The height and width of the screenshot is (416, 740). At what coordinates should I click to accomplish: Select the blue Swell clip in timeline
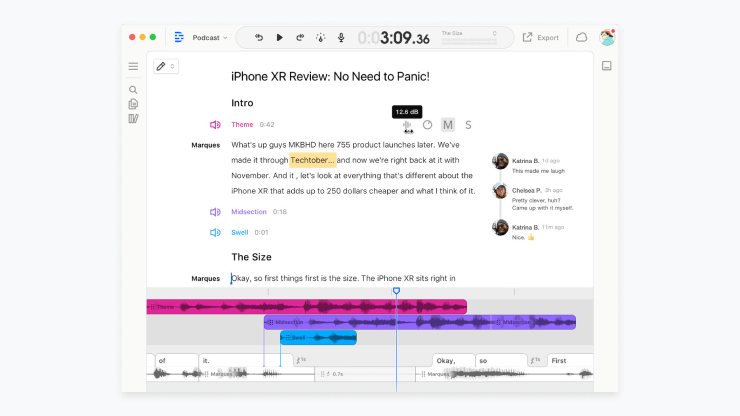(319, 338)
